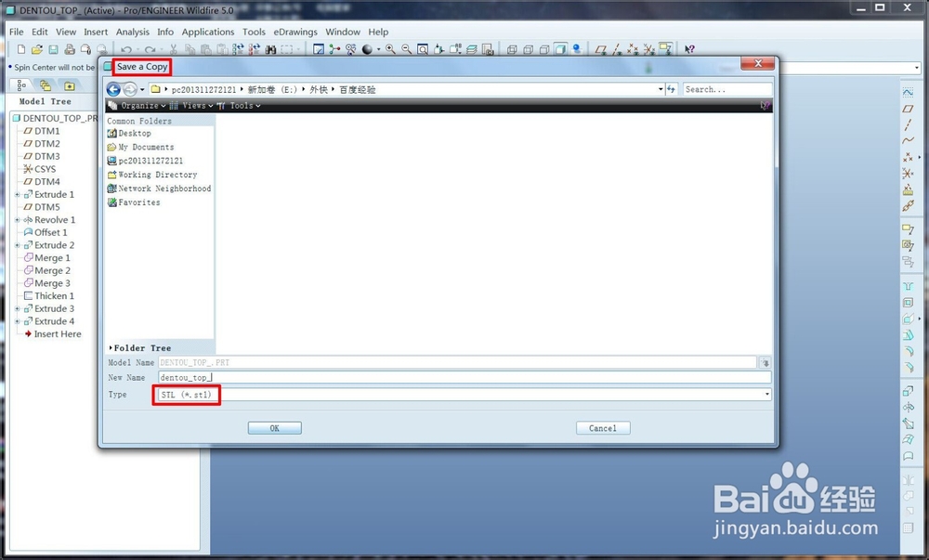Toggle no hidden display mode icon
The width and height of the screenshot is (929, 560).
pyautogui.click(x=543, y=49)
